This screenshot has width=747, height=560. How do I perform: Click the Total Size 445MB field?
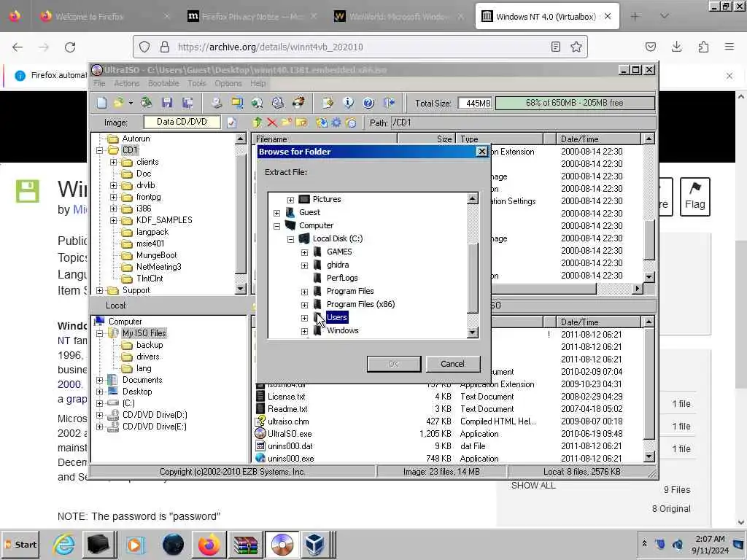coord(475,103)
